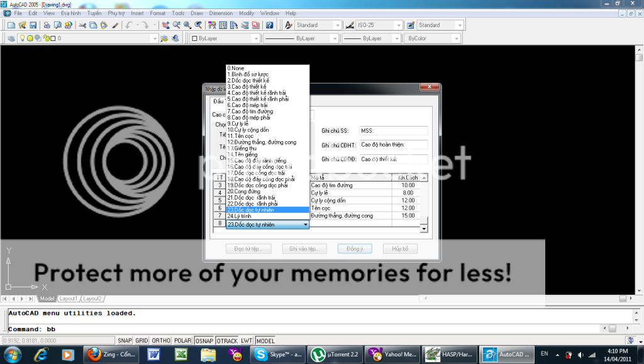This screenshot has height=364, width=644.
Task: Click the 'Đồng ý' button
Action: tap(355, 249)
